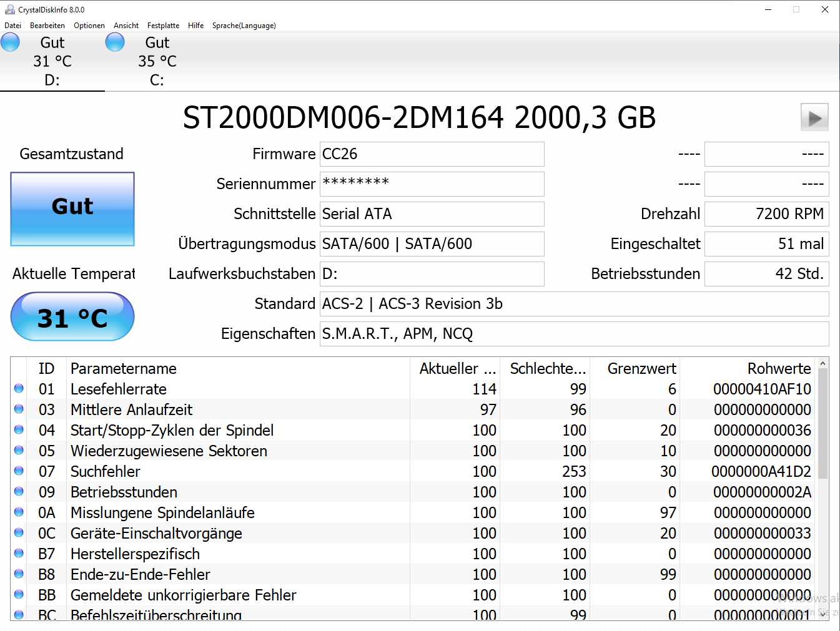The image size is (840, 631).
Task: Select the Lesefehlerrate parameter name
Action: pyautogui.click(x=119, y=389)
